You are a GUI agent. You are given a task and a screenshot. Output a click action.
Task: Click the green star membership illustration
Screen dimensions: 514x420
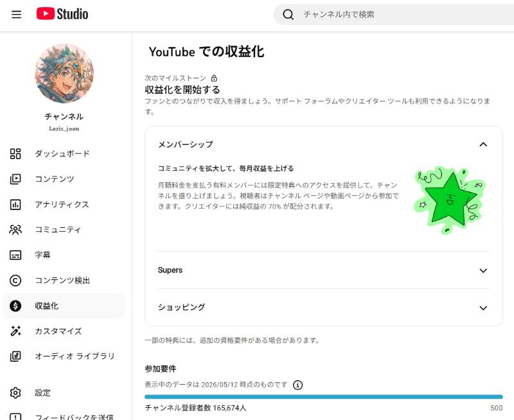point(450,200)
